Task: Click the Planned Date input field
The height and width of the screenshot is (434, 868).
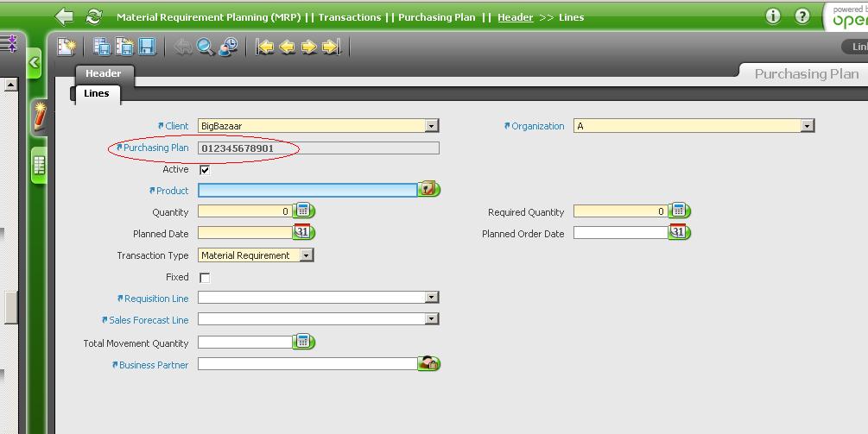Action: 245,233
